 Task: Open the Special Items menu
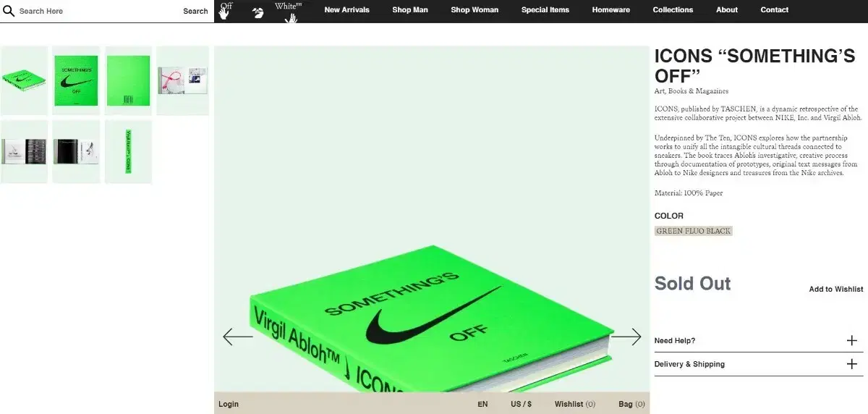pos(545,10)
